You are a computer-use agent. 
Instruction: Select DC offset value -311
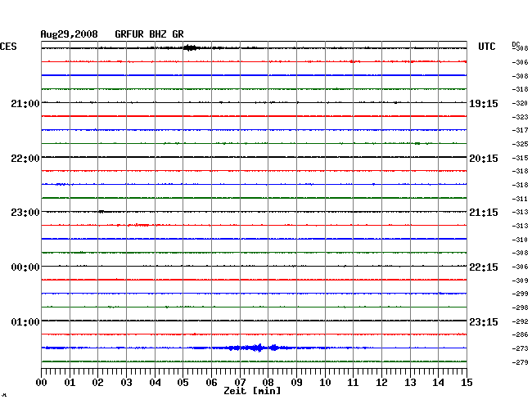coord(520,199)
